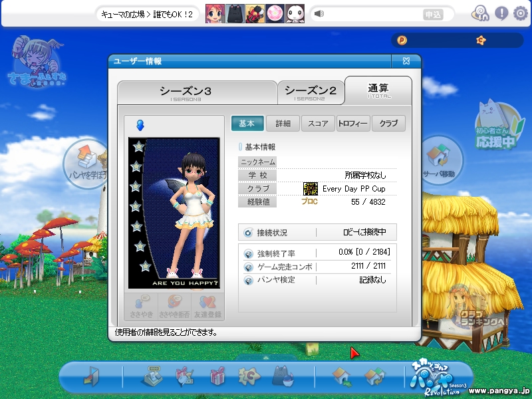Screen dimensions: 532x399
Task: Click the 所属学校なし school value
Action: click(x=365, y=176)
